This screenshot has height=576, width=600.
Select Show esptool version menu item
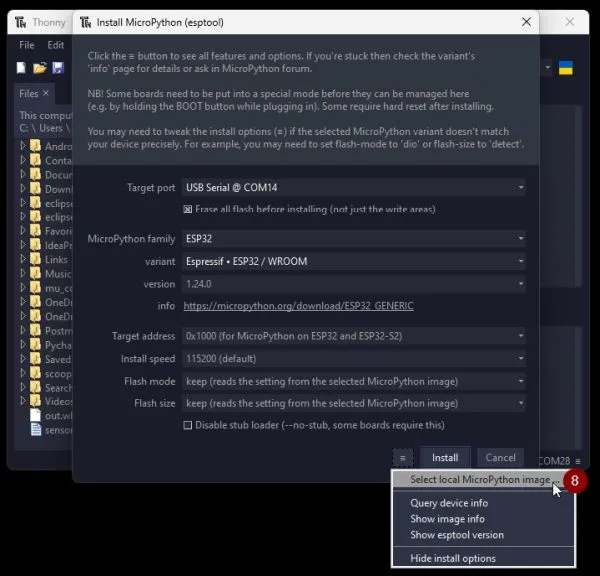[456, 535]
